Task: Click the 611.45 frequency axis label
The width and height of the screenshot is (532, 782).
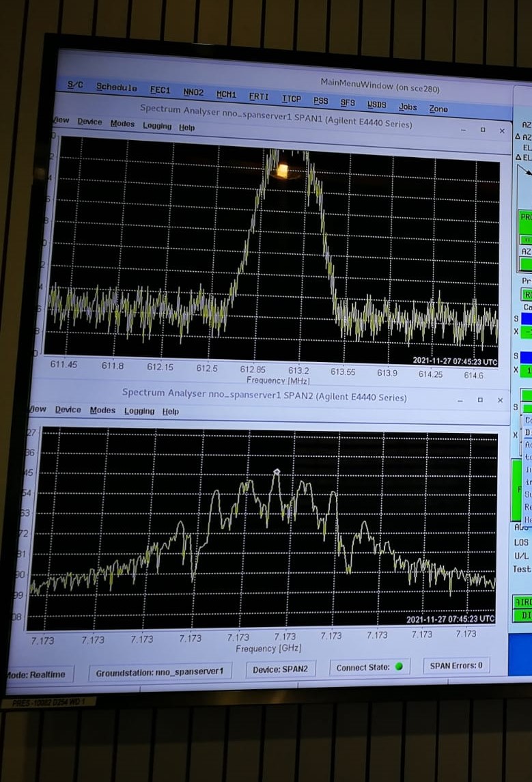Action: click(x=64, y=364)
